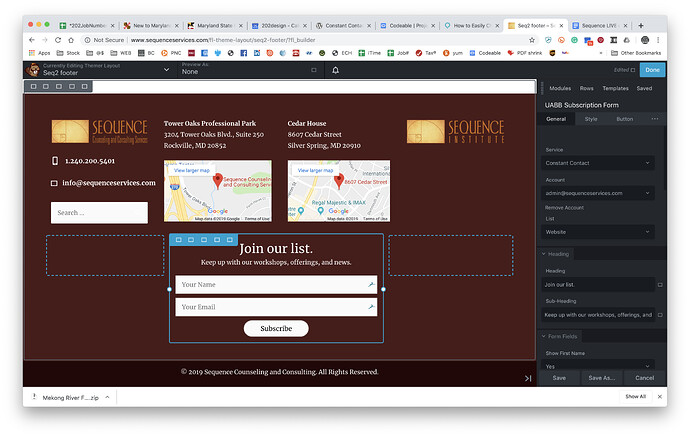690x437 pixels.
Task: Click first icon in subscription module toolbar
Action: (178, 240)
